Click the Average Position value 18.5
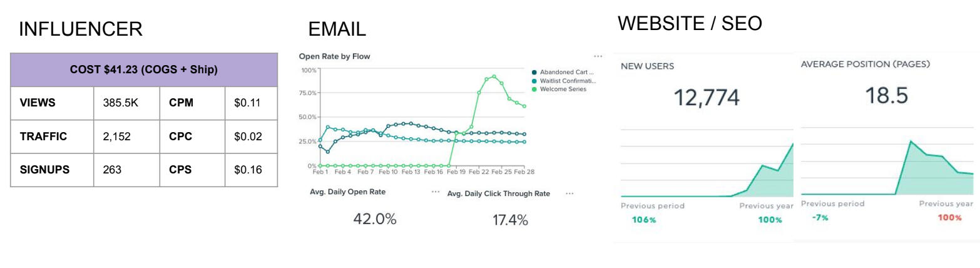The width and height of the screenshot is (980, 268). click(886, 96)
